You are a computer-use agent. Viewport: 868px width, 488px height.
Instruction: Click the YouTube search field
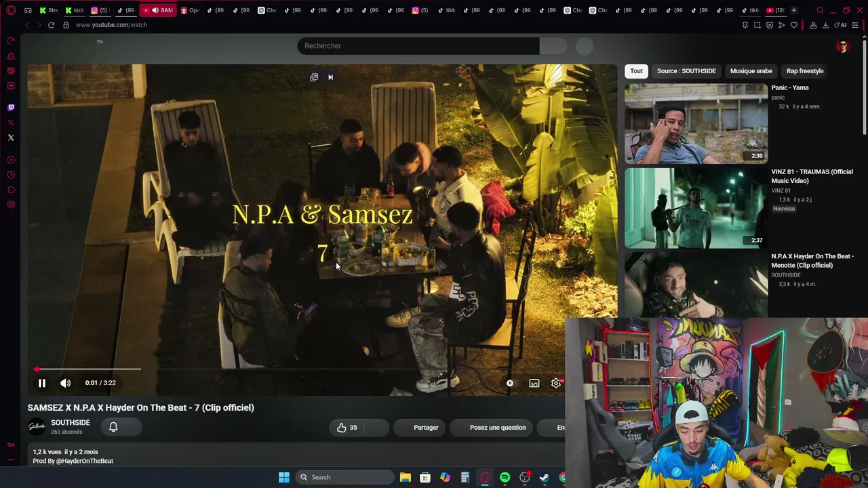(418, 46)
